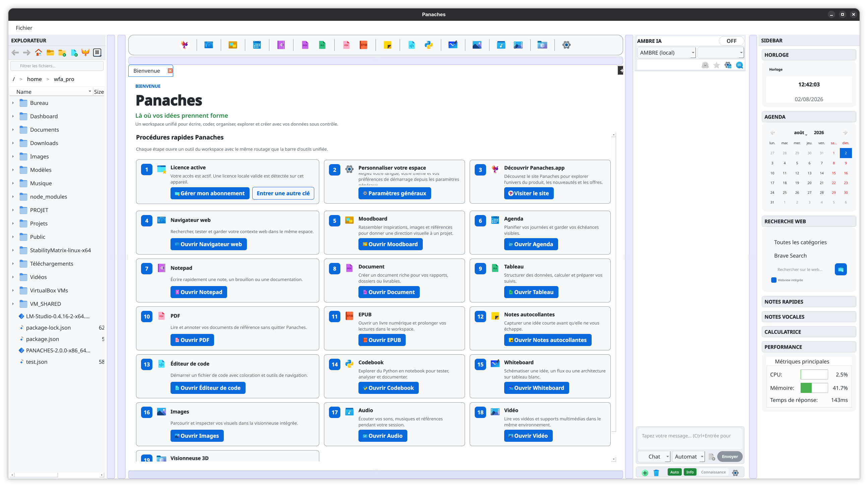Image resolution: width=868 pixels, height=487 pixels.
Task: Toggle the Webview intégrée checkbox
Action: coord(774,280)
